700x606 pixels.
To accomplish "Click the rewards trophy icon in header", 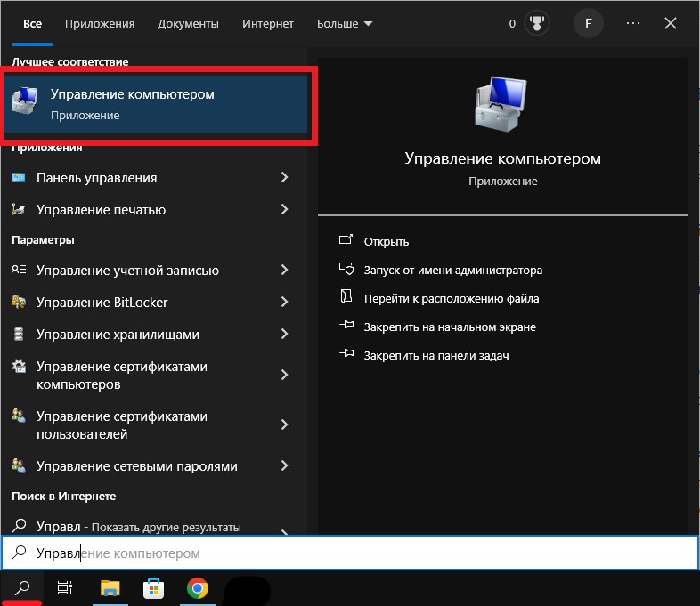I will click(537, 24).
